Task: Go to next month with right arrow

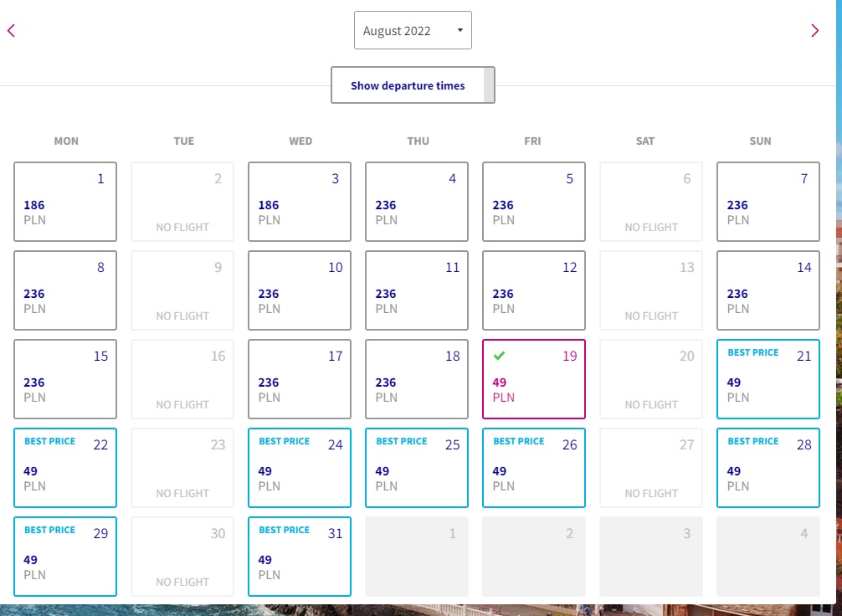Action: [814, 31]
